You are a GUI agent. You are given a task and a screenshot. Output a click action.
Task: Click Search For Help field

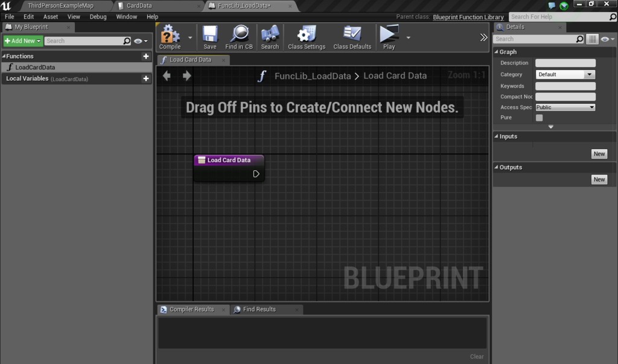[x=559, y=17]
